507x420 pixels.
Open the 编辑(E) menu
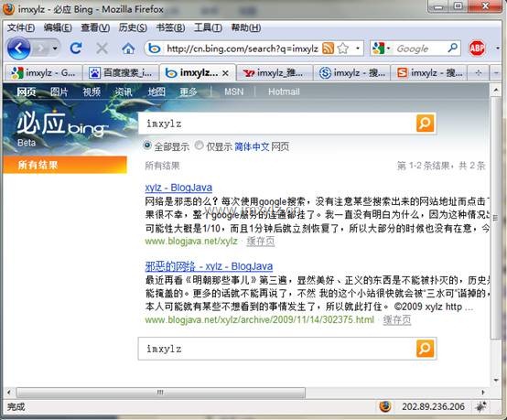58,27
